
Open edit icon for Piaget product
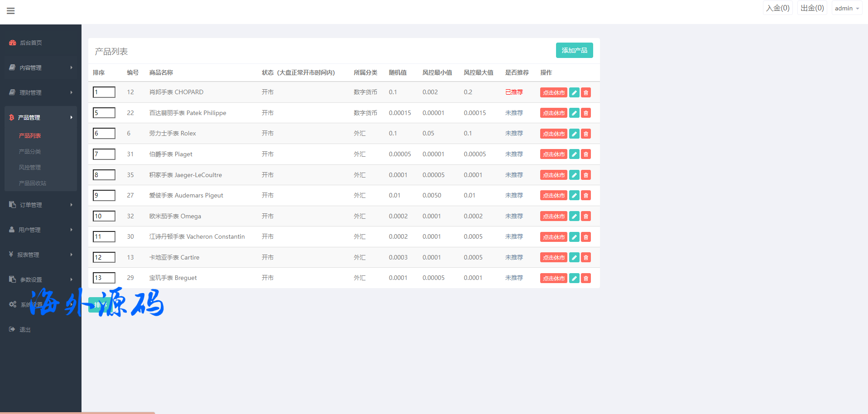pos(574,154)
